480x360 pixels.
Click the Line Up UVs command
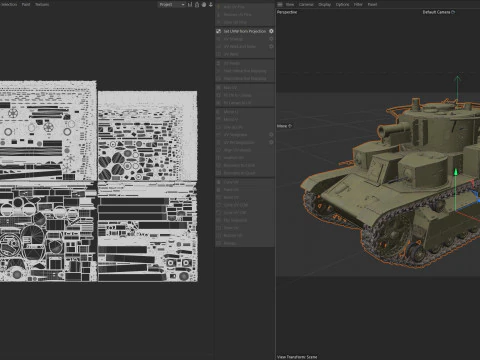(x=233, y=127)
